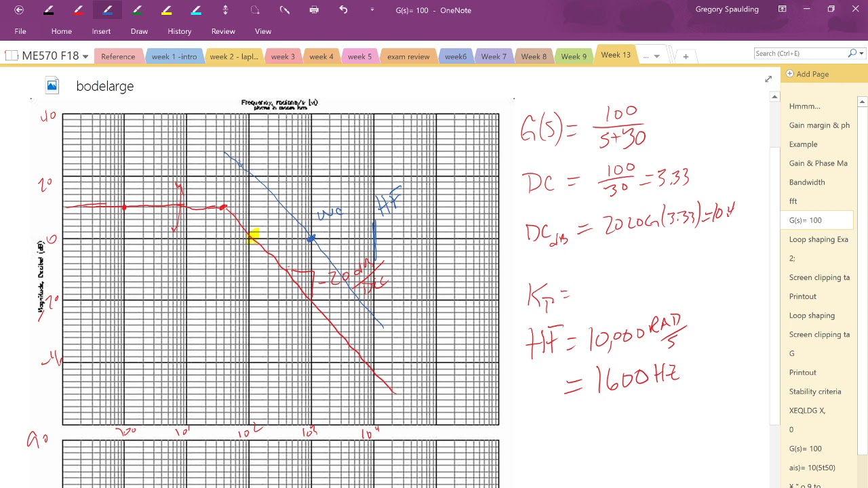Click the Print icon
This screenshot has height=488, width=868.
tap(314, 10)
